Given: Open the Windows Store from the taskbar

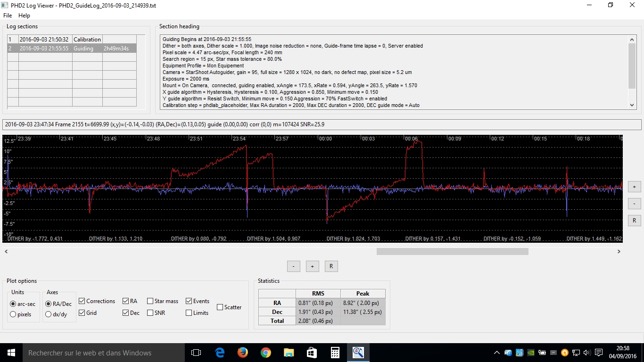Looking at the screenshot, I should pos(312,353).
